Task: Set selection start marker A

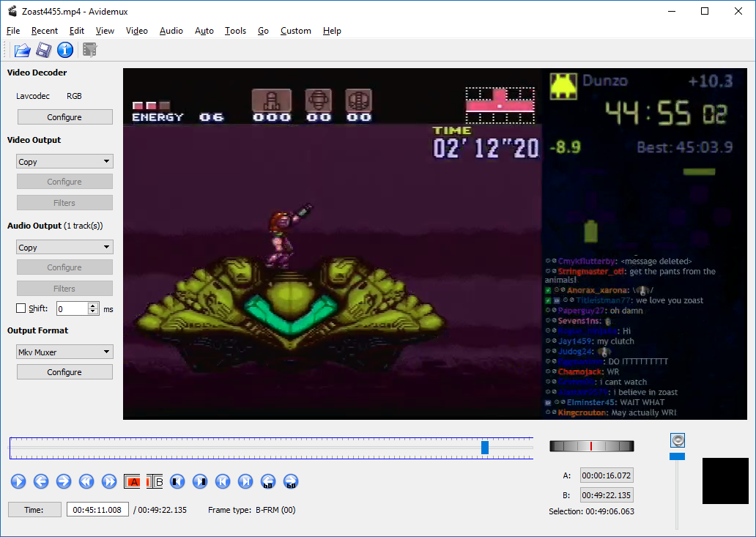Action: coord(132,481)
